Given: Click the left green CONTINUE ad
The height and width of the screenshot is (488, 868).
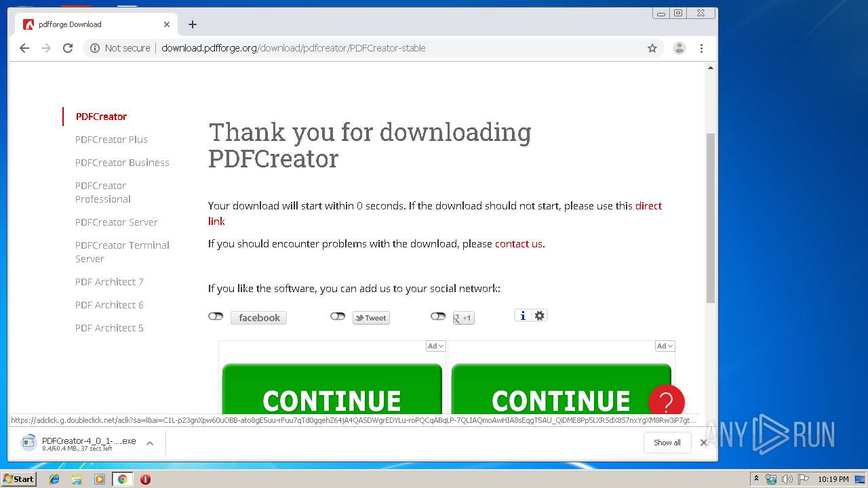Looking at the screenshot, I should [x=332, y=389].
